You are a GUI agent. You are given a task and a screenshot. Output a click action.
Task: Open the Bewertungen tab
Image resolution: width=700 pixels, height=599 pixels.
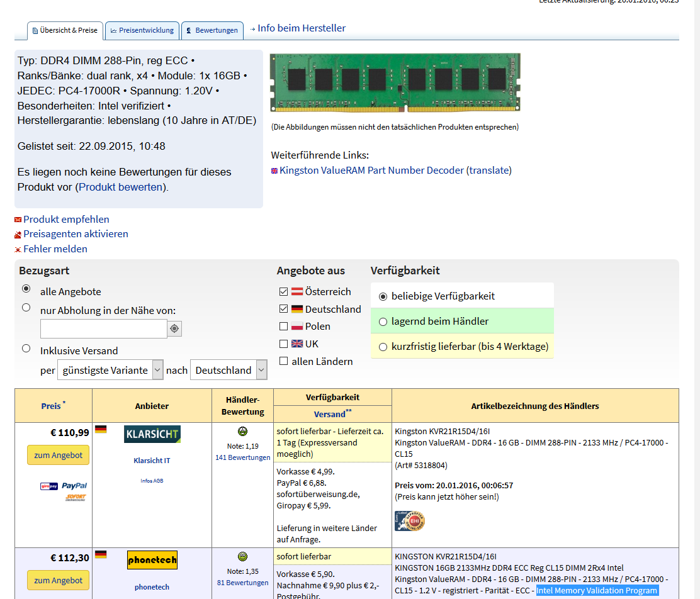[213, 30]
